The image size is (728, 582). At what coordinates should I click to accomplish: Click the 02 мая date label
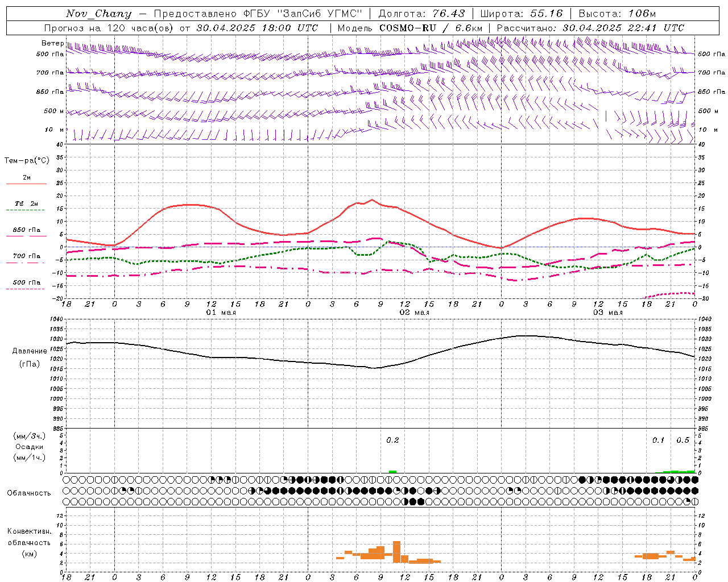point(414,313)
